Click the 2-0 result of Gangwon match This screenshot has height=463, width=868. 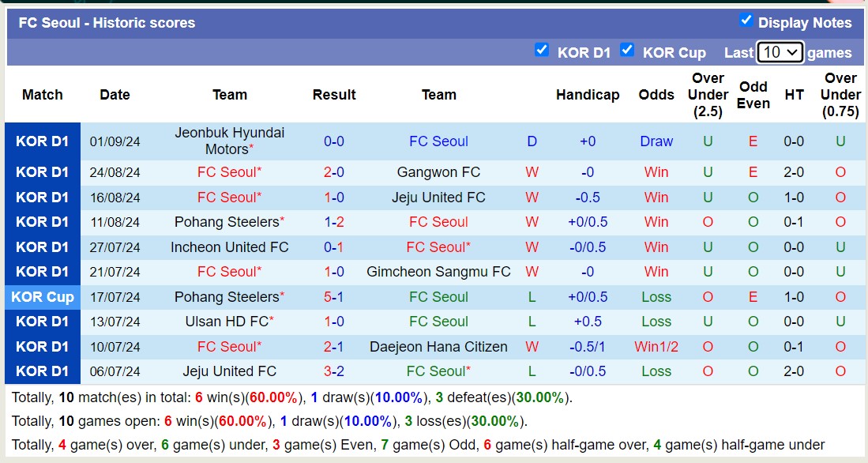(333, 171)
